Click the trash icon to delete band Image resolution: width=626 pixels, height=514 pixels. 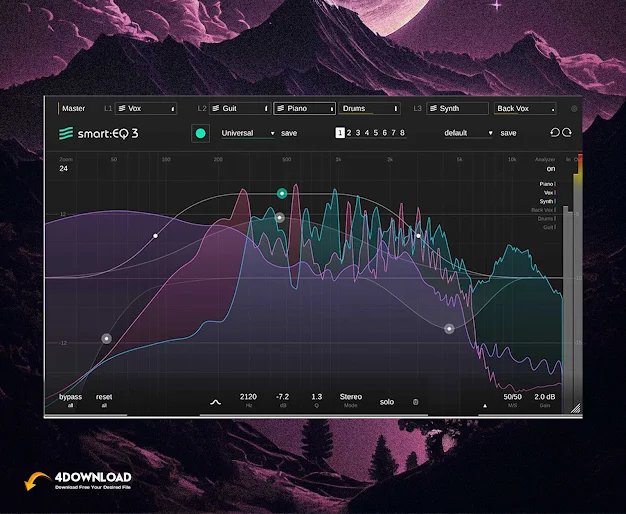pyautogui.click(x=416, y=402)
